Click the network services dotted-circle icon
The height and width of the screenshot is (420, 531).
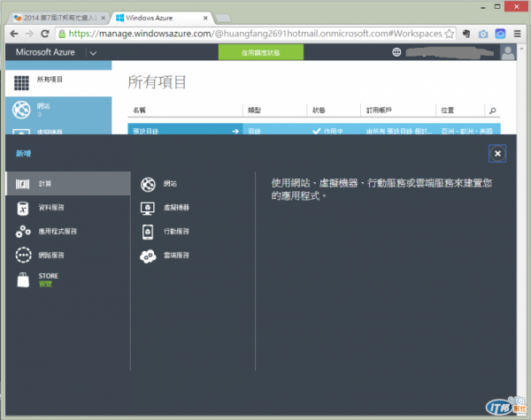tap(23, 255)
